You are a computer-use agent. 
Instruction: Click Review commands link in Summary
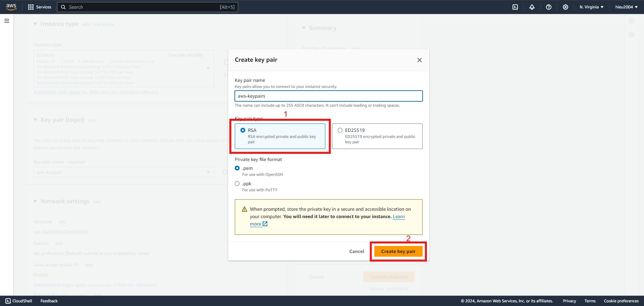click(389, 289)
